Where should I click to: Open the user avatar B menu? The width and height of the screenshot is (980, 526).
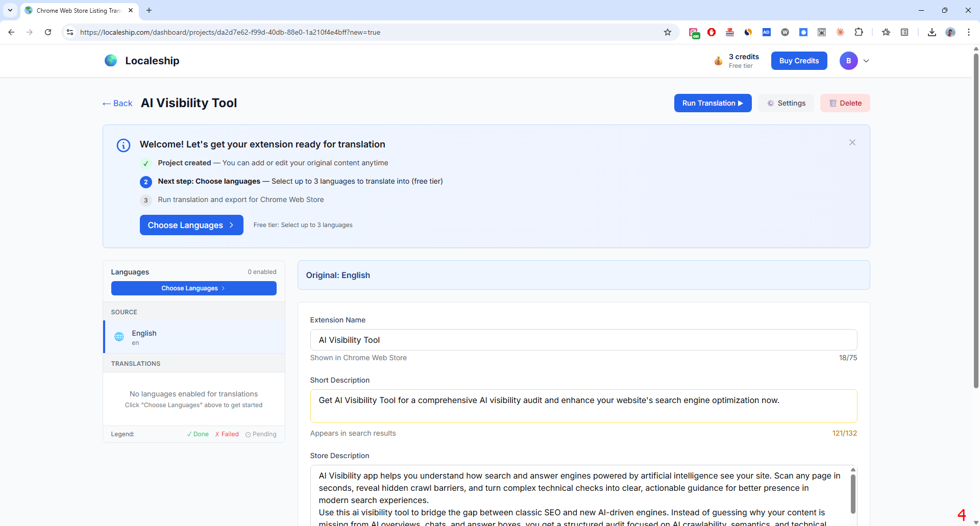tap(848, 61)
